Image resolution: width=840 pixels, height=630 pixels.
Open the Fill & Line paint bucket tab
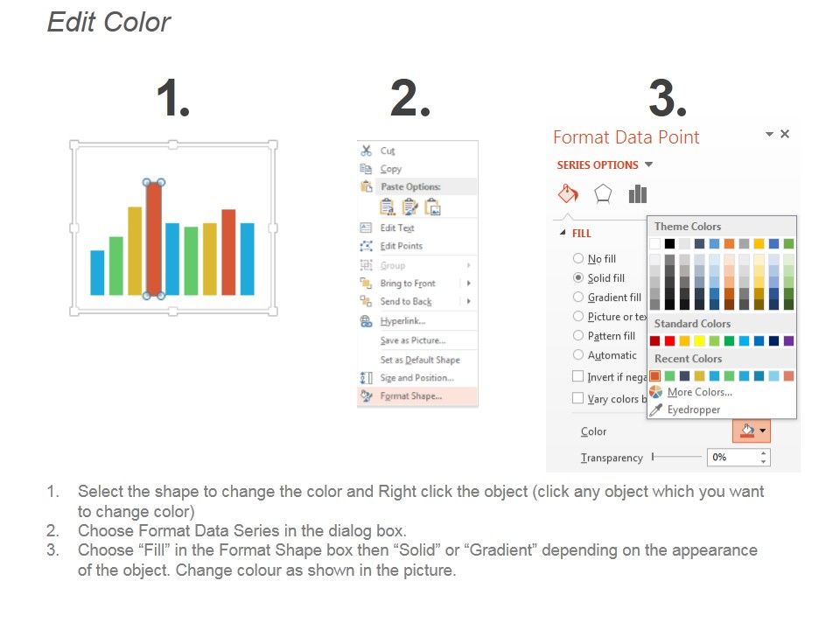pos(568,193)
